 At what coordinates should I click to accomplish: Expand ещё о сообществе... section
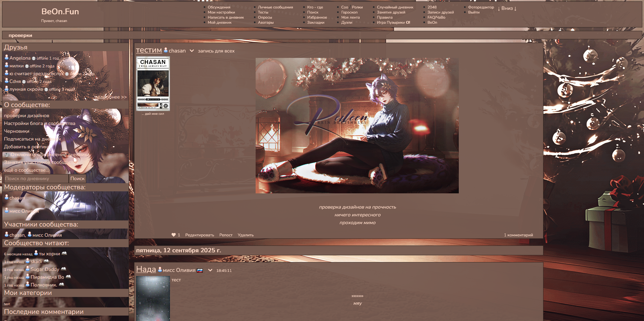coord(26,170)
